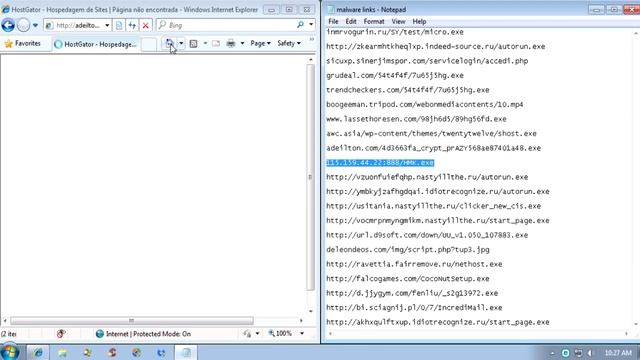
Task: Open a new tab in Internet Explorer
Action: click(x=149, y=44)
